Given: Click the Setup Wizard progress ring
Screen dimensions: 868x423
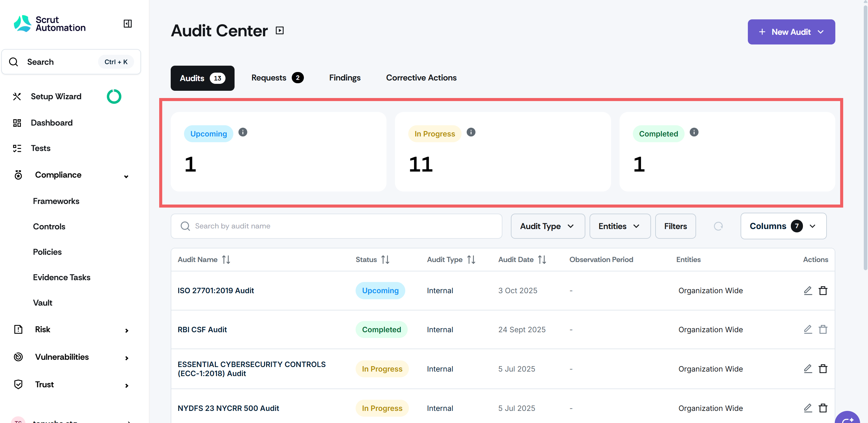Looking at the screenshot, I should (114, 96).
